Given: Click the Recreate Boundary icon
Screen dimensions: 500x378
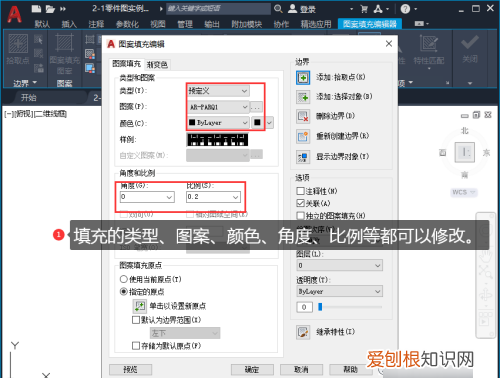Looking at the screenshot, I should point(303,136).
